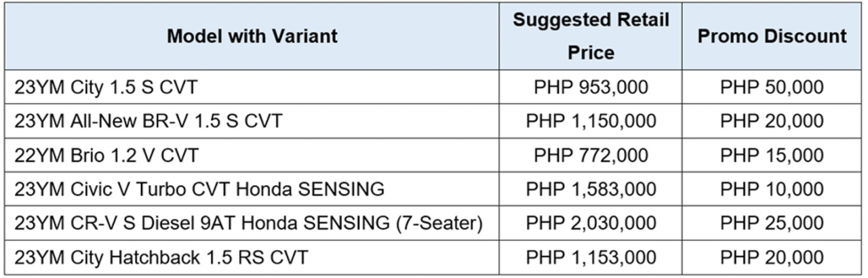The image size is (868, 278).
Task: Select the PHP 1,583,000 price cell
Action: tap(591, 189)
